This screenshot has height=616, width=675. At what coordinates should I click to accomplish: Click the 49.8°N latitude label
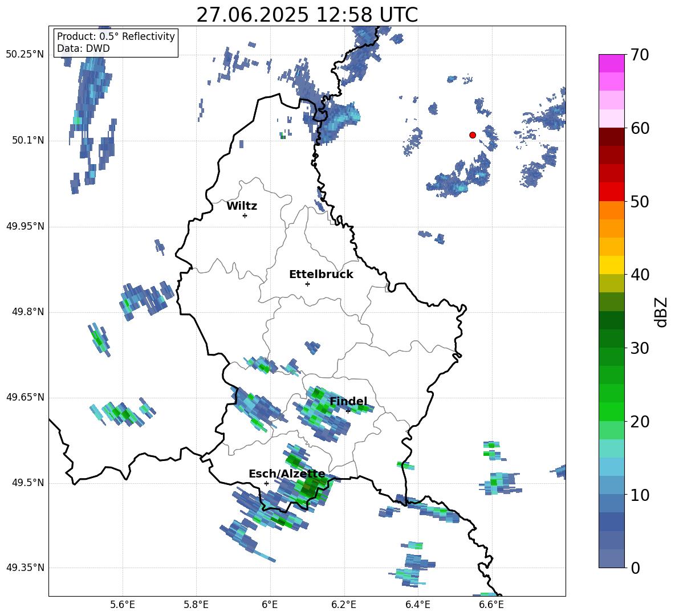28,312
